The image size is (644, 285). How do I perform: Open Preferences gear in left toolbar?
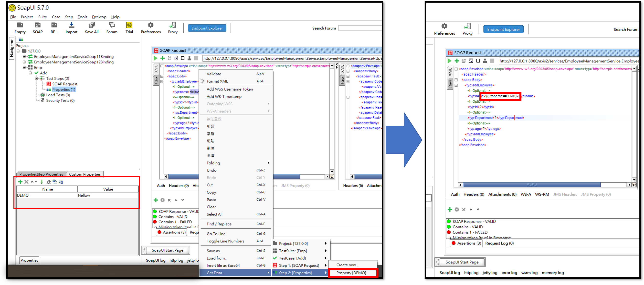point(150,25)
